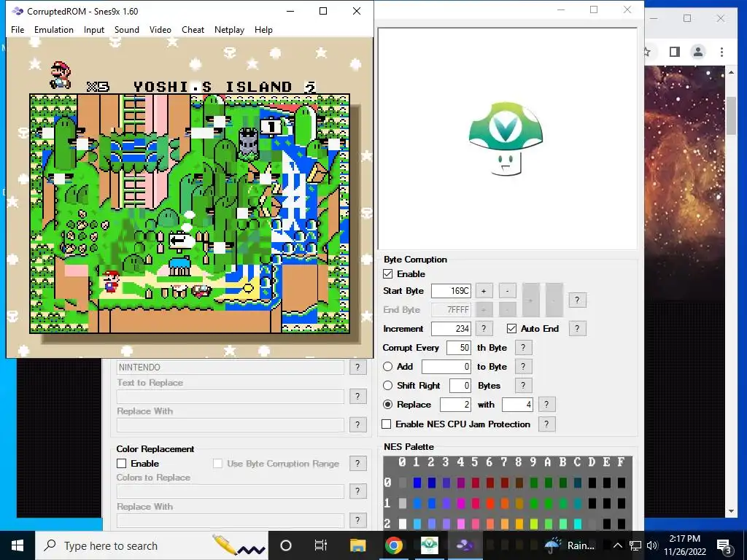Click the Corrupt Every byte count field

459,348
